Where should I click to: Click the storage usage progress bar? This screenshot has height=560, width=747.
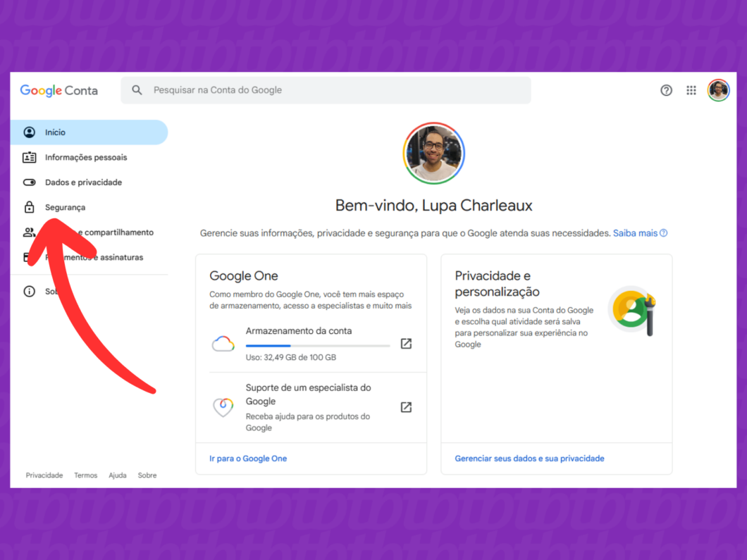317,344
